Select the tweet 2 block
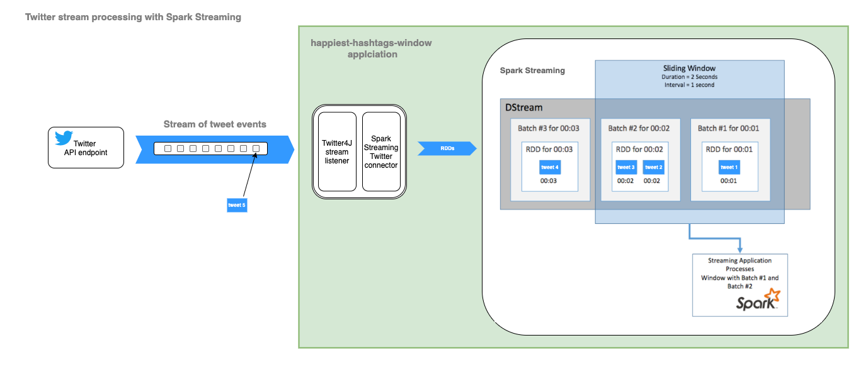The height and width of the screenshot is (374, 868). pyautogui.click(x=653, y=167)
